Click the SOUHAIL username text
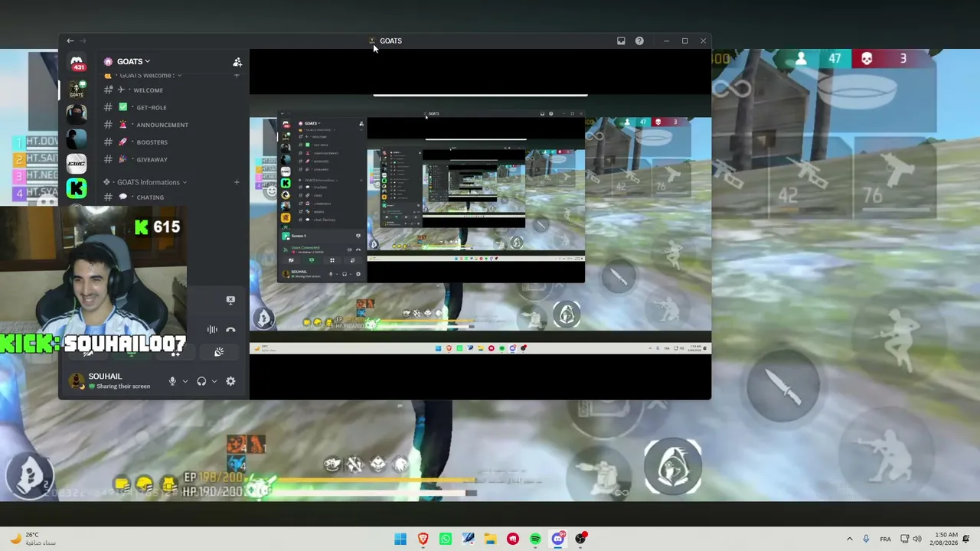 [105, 377]
